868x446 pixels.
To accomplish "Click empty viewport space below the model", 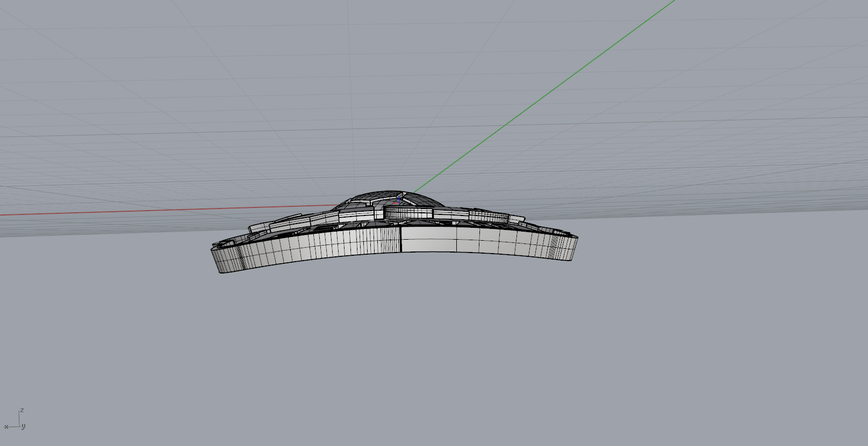I will point(430,349).
